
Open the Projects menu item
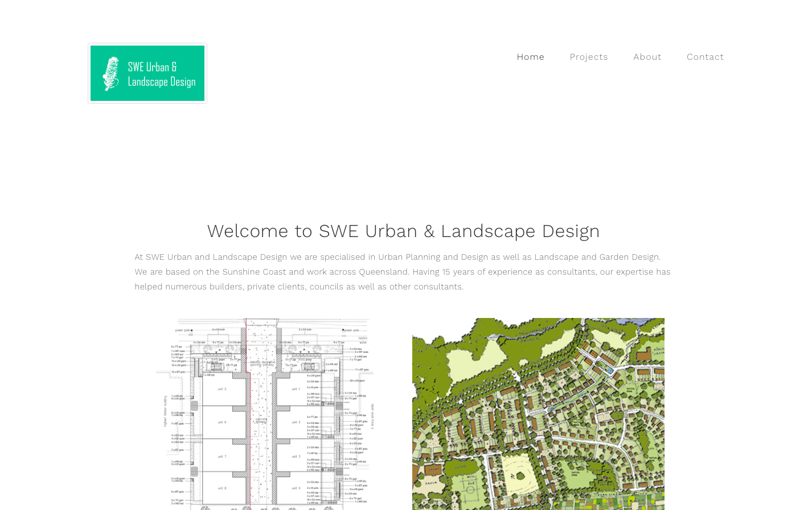[588, 57]
